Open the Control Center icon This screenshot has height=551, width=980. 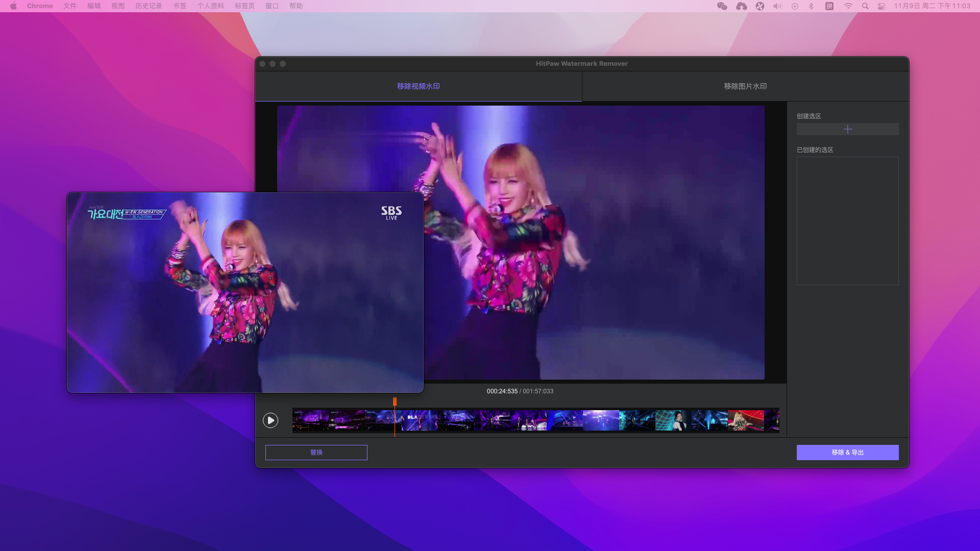[881, 6]
